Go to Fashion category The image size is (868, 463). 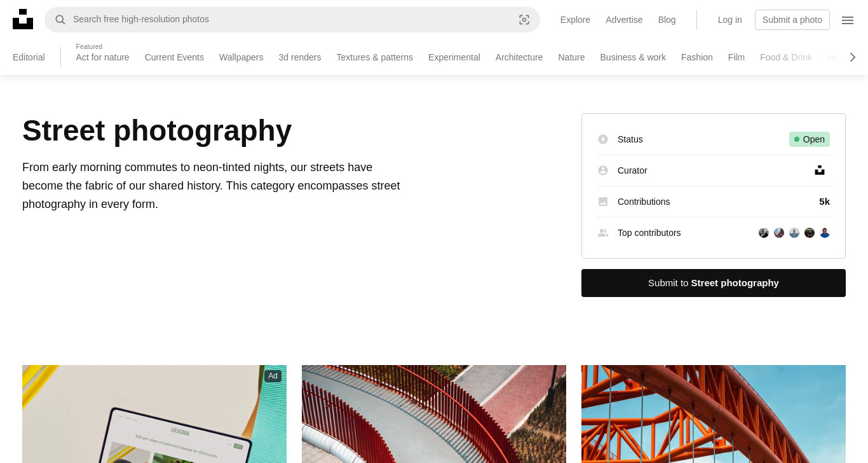point(697,57)
